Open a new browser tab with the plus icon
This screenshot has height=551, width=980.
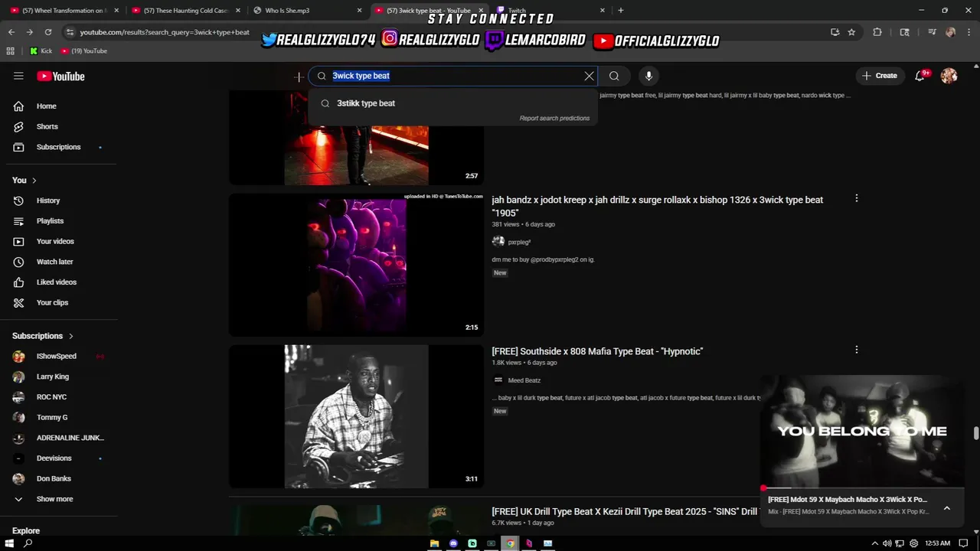coord(621,11)
